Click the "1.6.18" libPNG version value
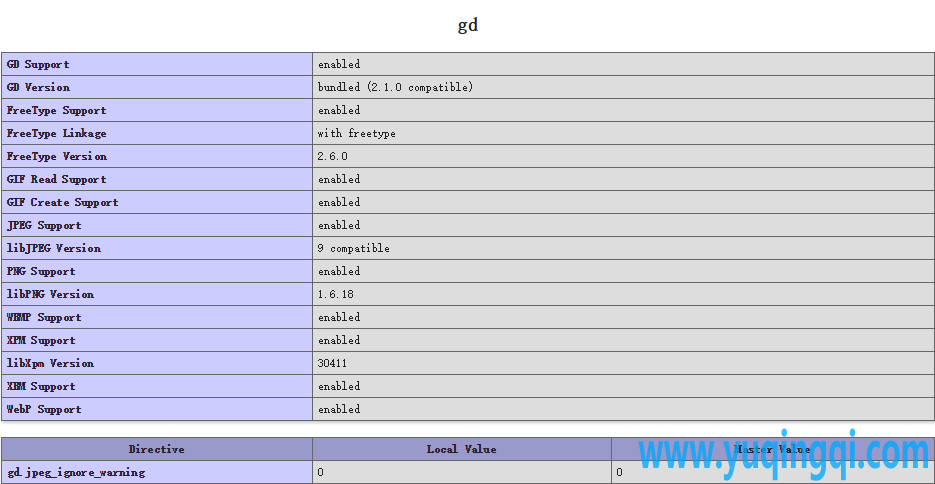The height and width of the screenshot is (484, 935). [336, 294]
